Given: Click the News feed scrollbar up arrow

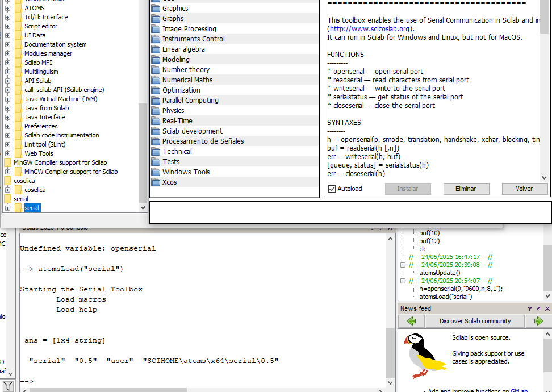Looking at the screenshot, I should (x=547, y=334).
